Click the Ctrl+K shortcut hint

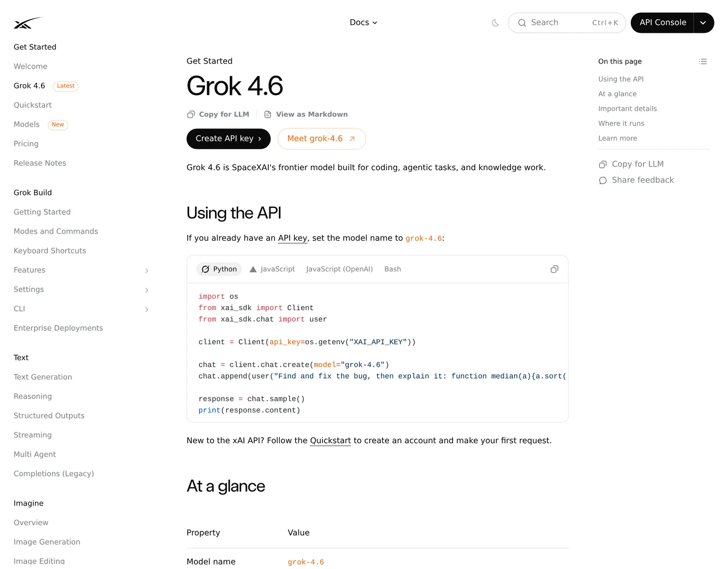[605, 23]
